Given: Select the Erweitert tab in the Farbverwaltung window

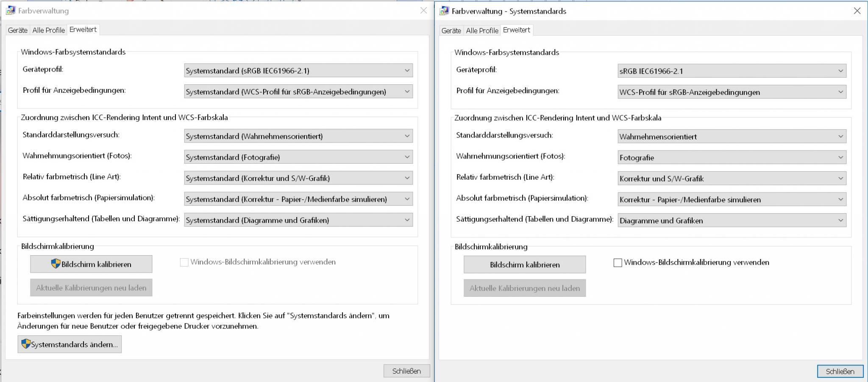Looking at the screenshot, I should click(83, 29).
